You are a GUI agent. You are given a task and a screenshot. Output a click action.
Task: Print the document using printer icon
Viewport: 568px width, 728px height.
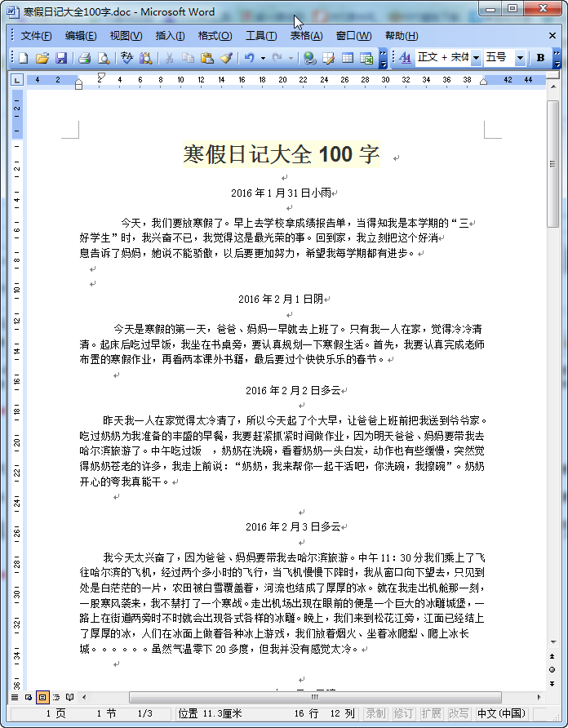[x=85, y=58]
